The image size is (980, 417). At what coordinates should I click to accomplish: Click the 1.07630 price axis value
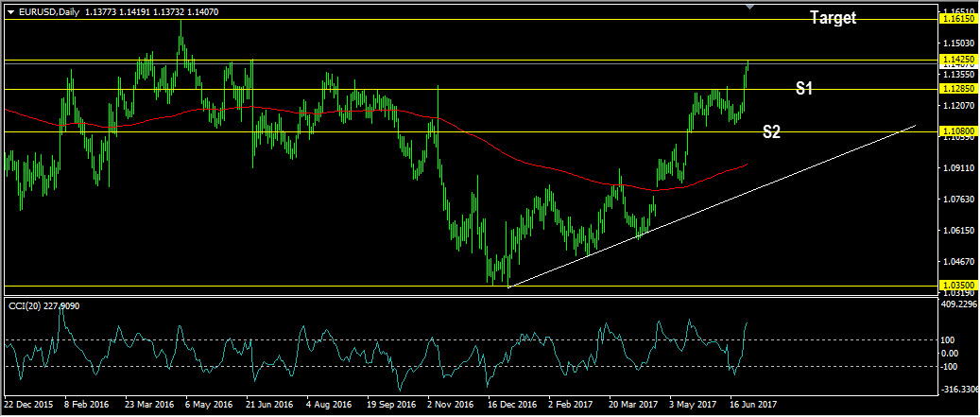click(958, 200)
